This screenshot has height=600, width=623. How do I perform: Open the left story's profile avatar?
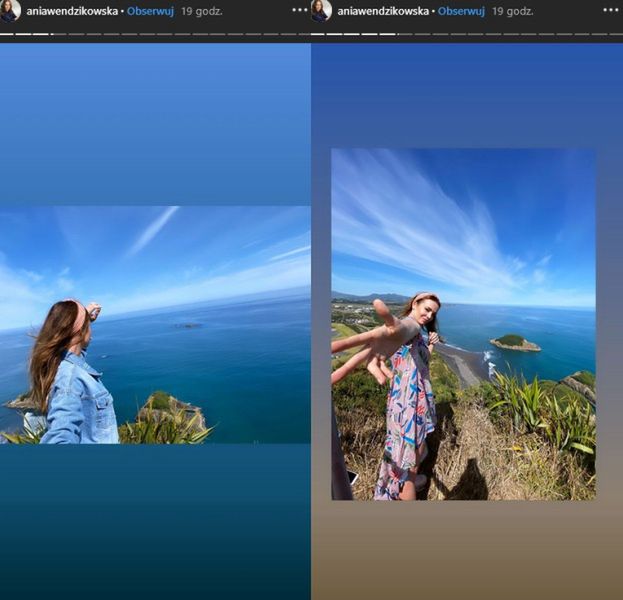(10, 10)
